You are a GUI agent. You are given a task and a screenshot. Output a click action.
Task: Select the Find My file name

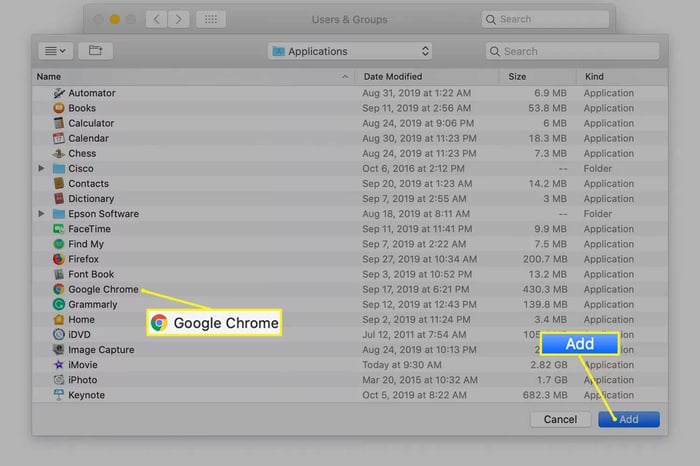pyautogui.click(x=86, y=244)
